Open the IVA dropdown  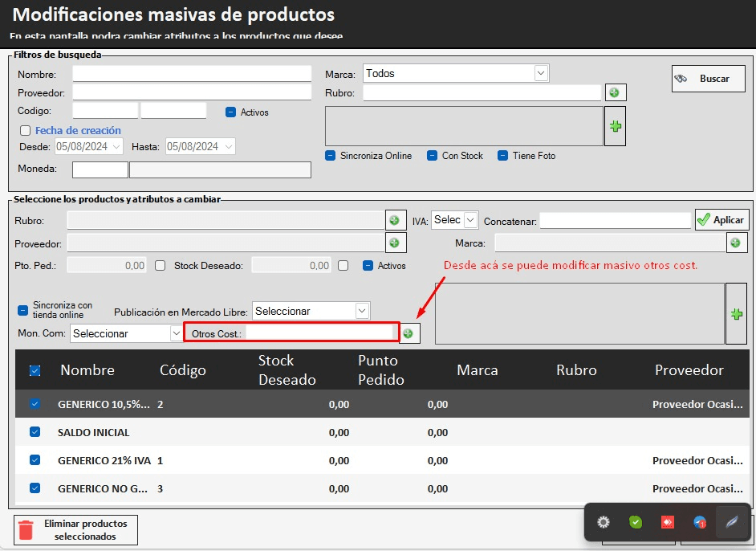coord(454,220)
